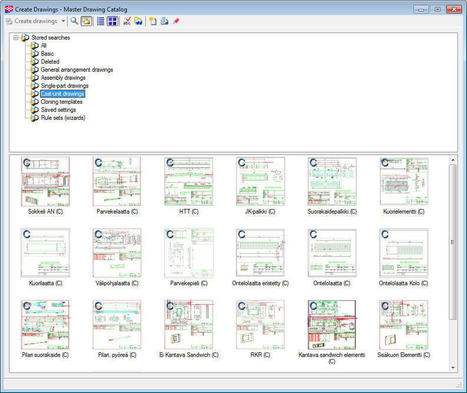Switch to list view icon
Image resolution: width=467 pixels, height=393 pixels.
point(100,21)
